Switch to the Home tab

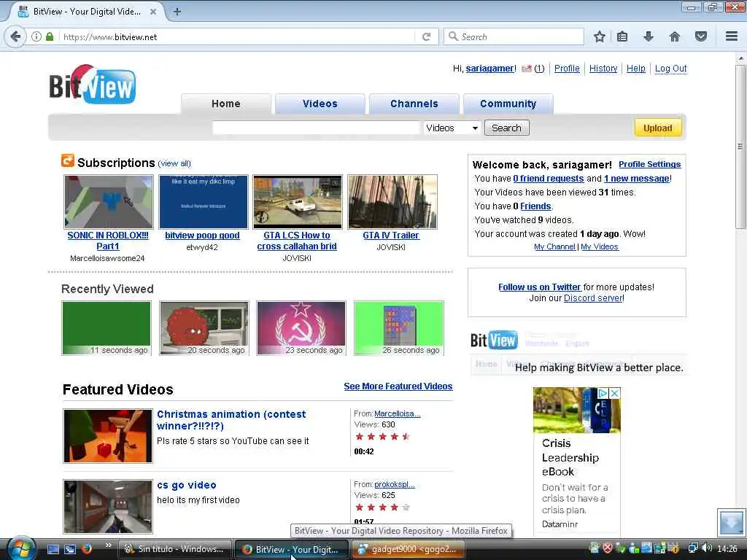click(x=226, y=104)
